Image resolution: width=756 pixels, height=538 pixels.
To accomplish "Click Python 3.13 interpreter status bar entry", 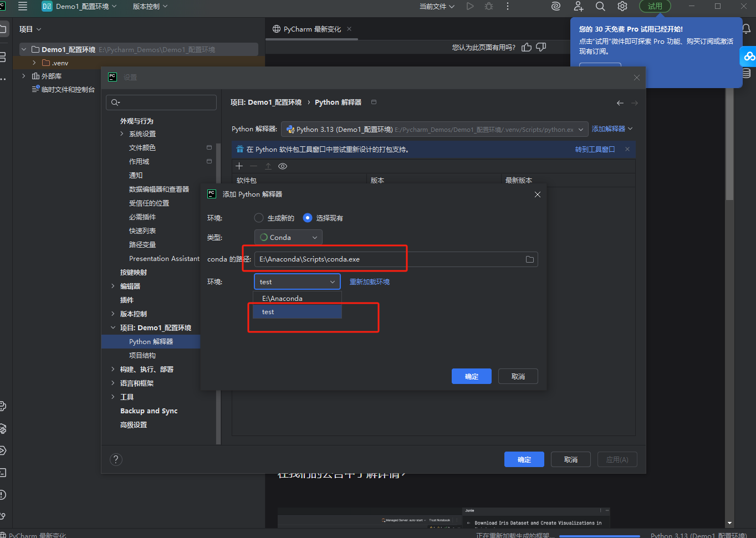I will (x=698, y=535).
